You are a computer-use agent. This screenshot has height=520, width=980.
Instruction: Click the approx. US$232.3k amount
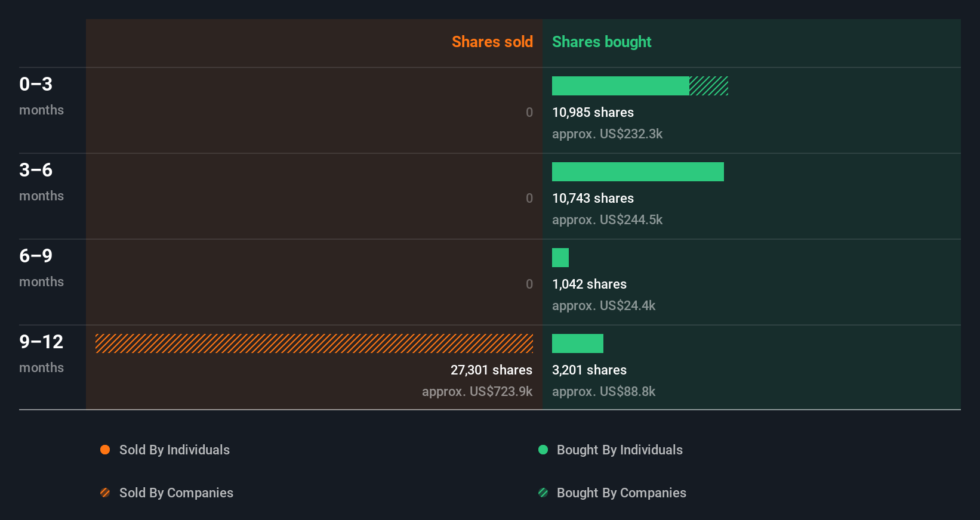tap(607, 134)
